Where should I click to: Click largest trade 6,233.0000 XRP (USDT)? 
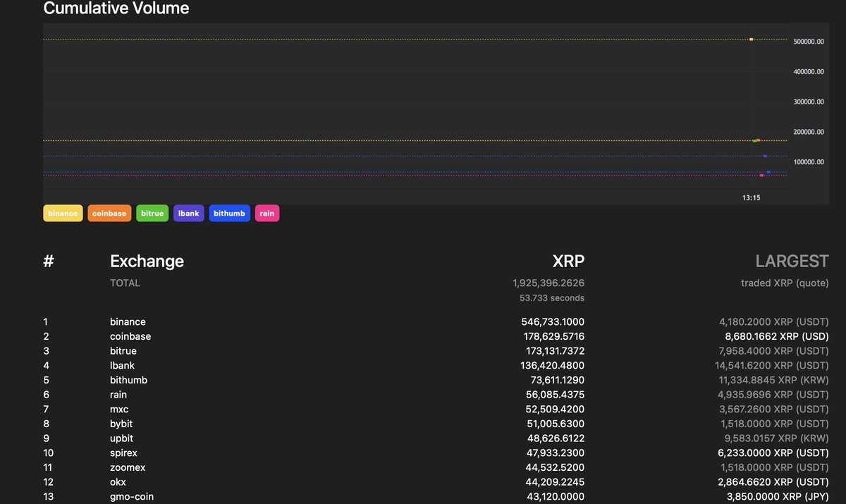point(774,453)
